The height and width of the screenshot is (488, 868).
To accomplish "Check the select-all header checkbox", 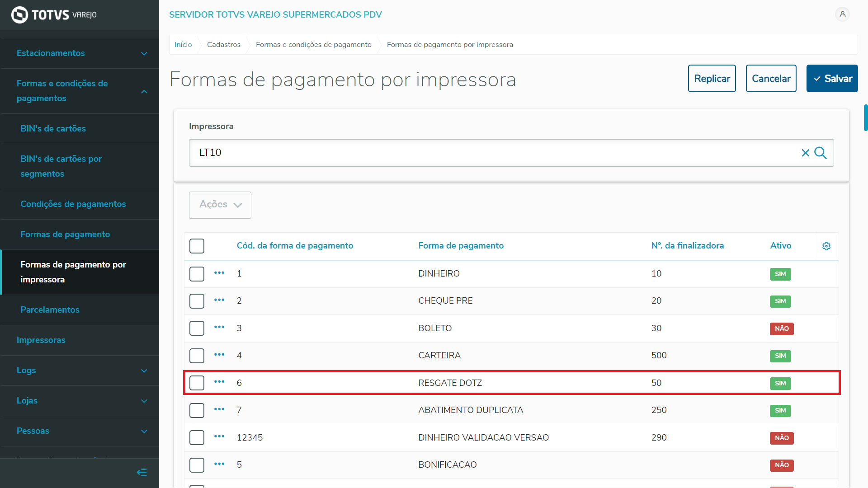I will pos(197,246).
